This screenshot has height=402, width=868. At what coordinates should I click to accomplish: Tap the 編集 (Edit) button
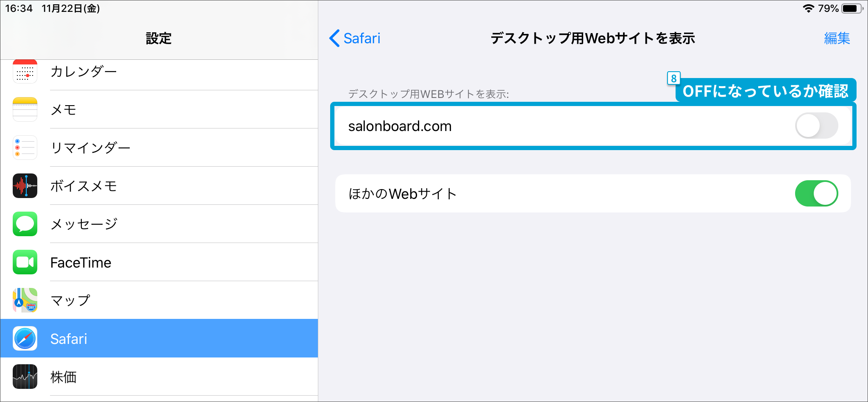coord(837,38)
